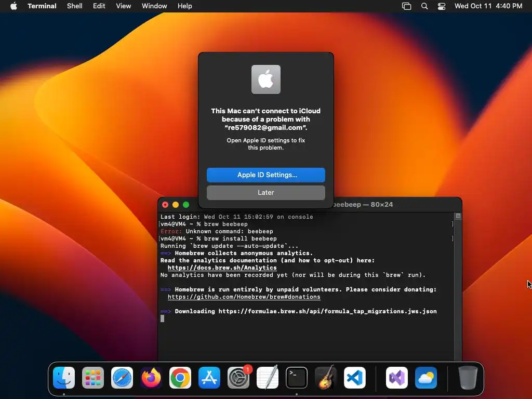Click the Stage Manager menu bar icon
The width and height of the screenshot is (532, 399).
coord(406,6)
